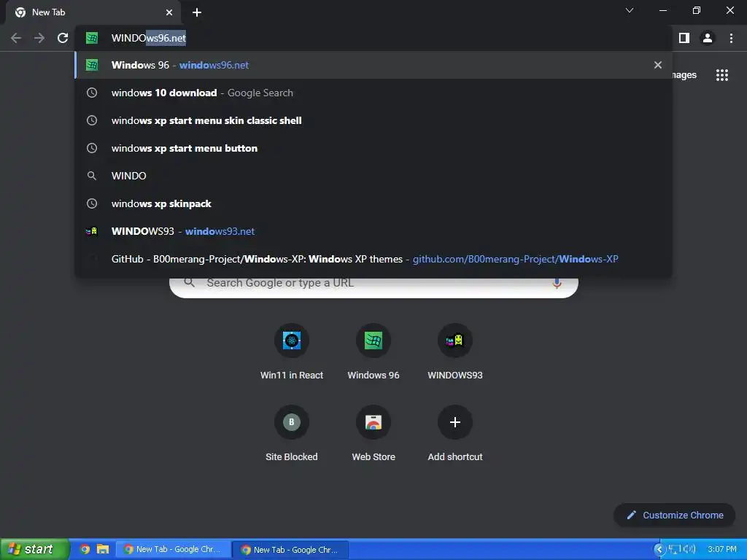The image size is (747, 560).
Task: Open the Google apps grid
Action: (722, 75)
